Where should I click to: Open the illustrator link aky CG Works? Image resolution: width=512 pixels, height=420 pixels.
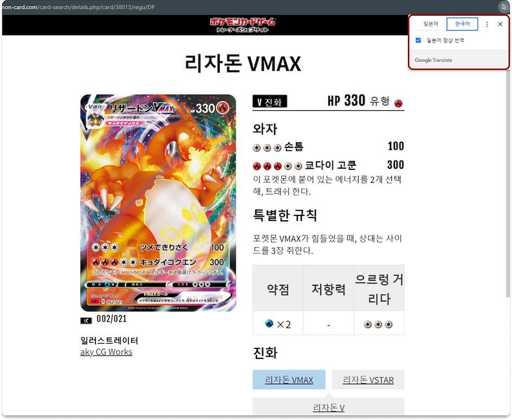click(106, 352)
